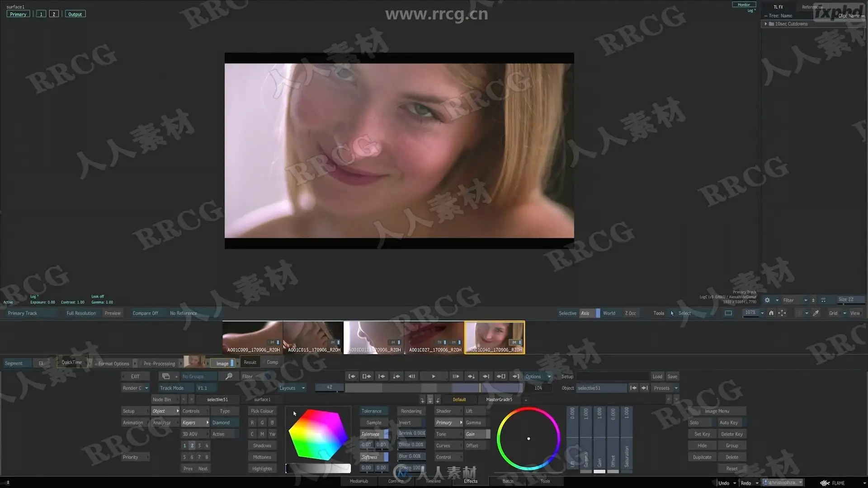This screenshot has width=868, height=488.
Task: Toggle the Active keyer button
Action: (225, 434)
